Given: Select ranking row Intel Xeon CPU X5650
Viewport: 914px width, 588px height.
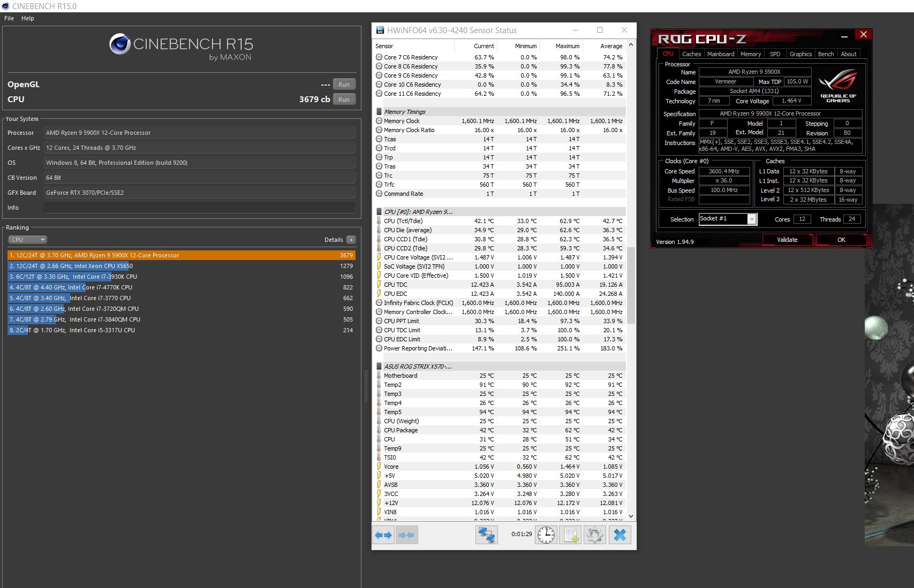Looking at the screenshot, I should coord(182,266).
